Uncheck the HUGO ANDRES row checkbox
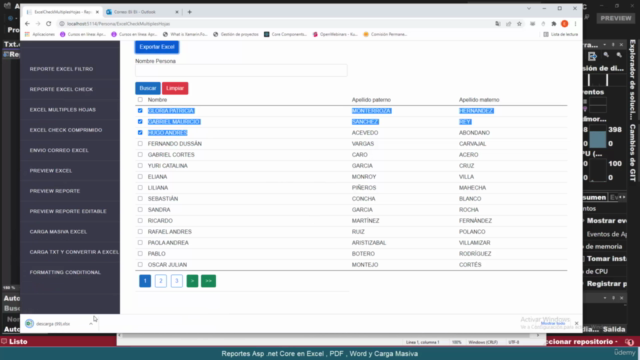The width and height of the screenshot is (640, 360). (x=140, y=133)
